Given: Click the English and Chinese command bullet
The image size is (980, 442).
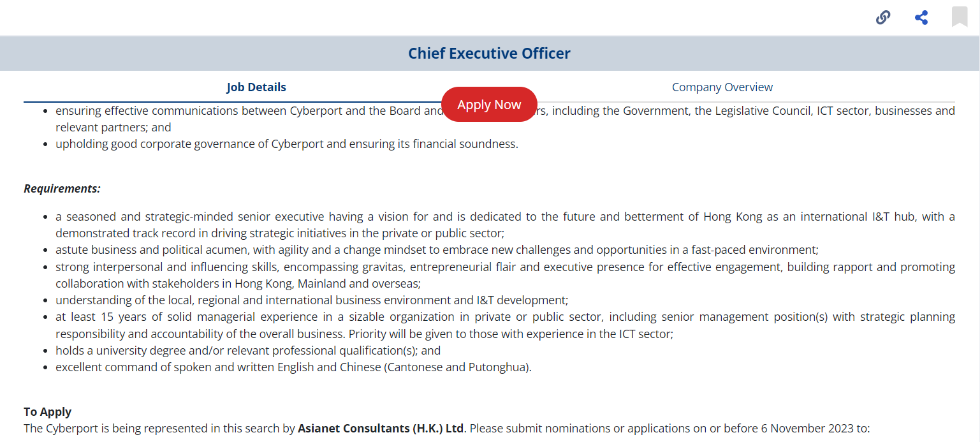Looking at the screenshot, I should [293, 367].
